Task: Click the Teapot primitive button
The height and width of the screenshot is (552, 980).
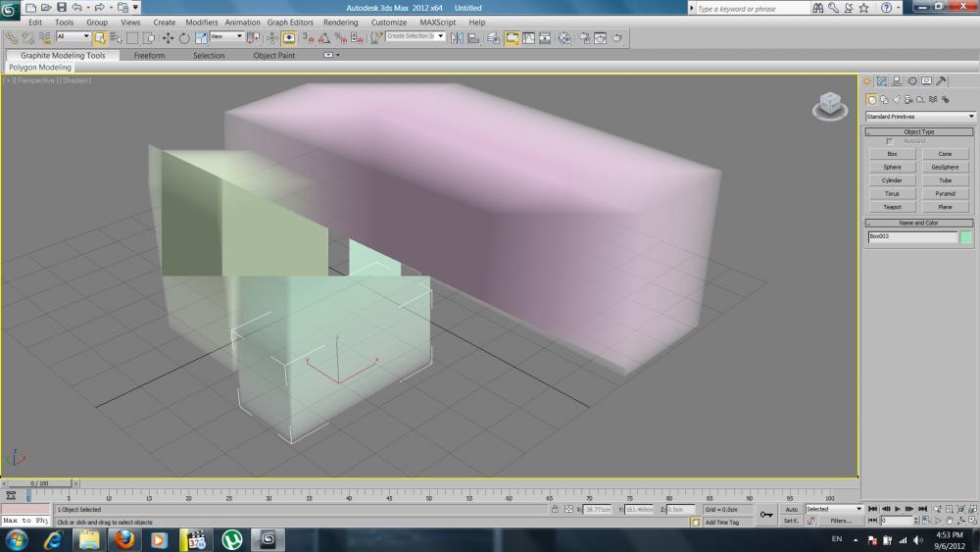Action: [x=892, y=207]
